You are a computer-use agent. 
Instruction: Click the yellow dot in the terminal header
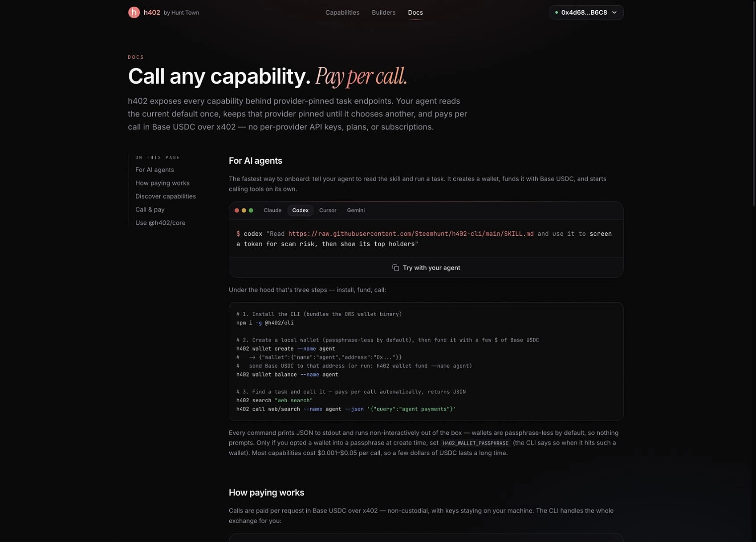244,210
